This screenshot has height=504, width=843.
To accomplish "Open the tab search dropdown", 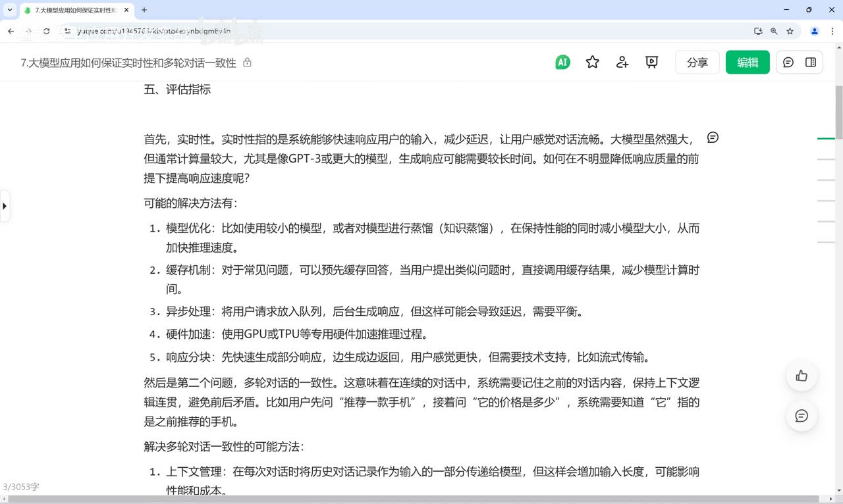I will (10, 10).
